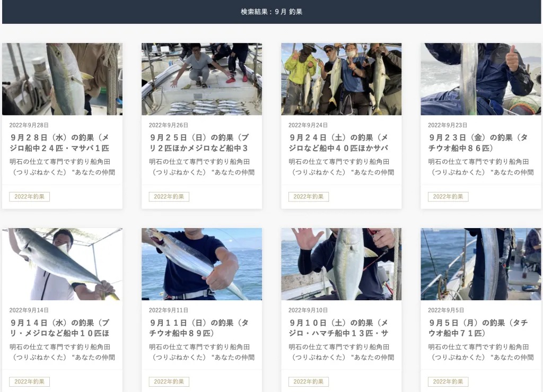The image size is (543, 392).
Task: Select 2022年釣果 tag under September 11 post
Action: (169, 381)
